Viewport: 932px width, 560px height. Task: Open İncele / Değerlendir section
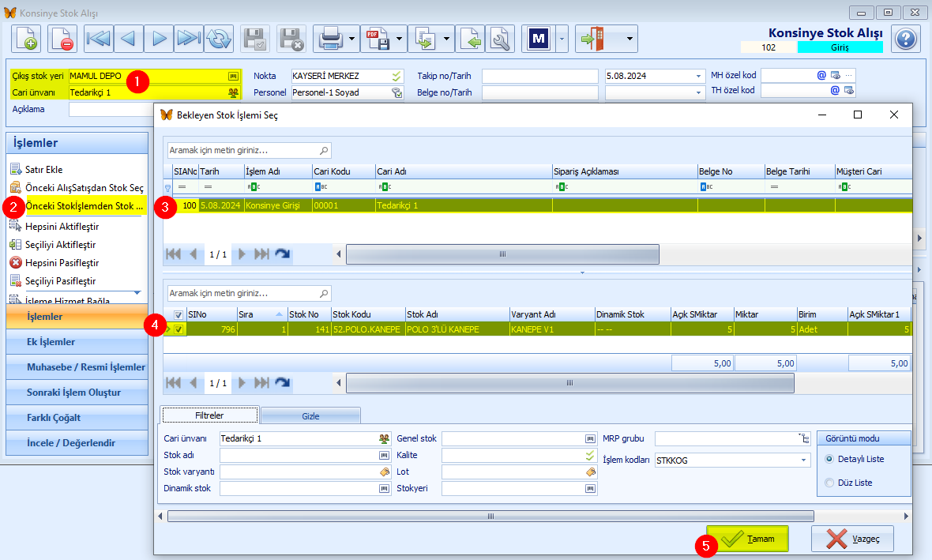click(x=77, y=443)
